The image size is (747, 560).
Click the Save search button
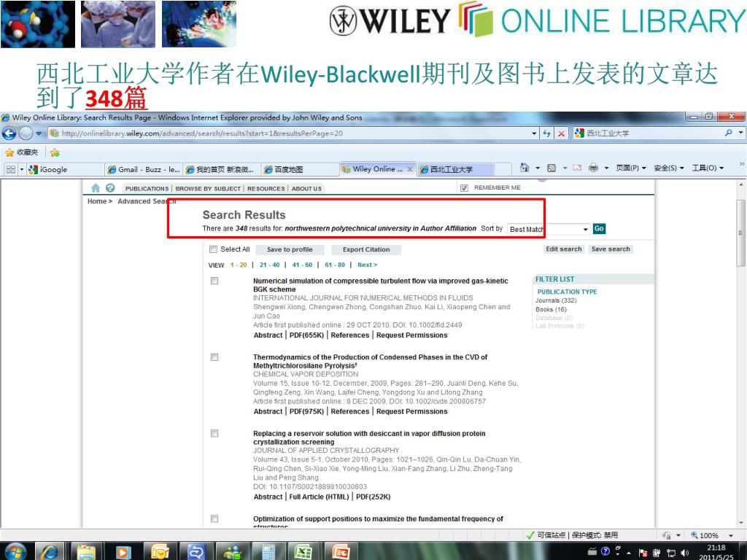[611, 249]
